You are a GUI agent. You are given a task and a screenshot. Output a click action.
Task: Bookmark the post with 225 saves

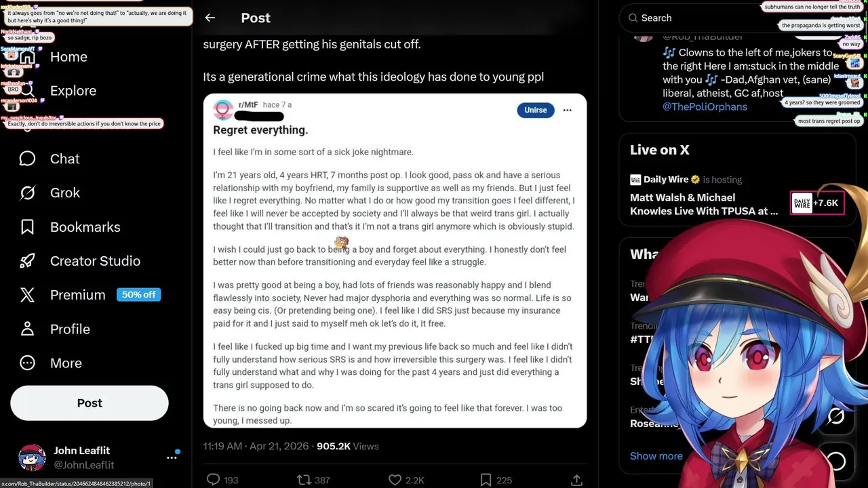click(486, 480)
